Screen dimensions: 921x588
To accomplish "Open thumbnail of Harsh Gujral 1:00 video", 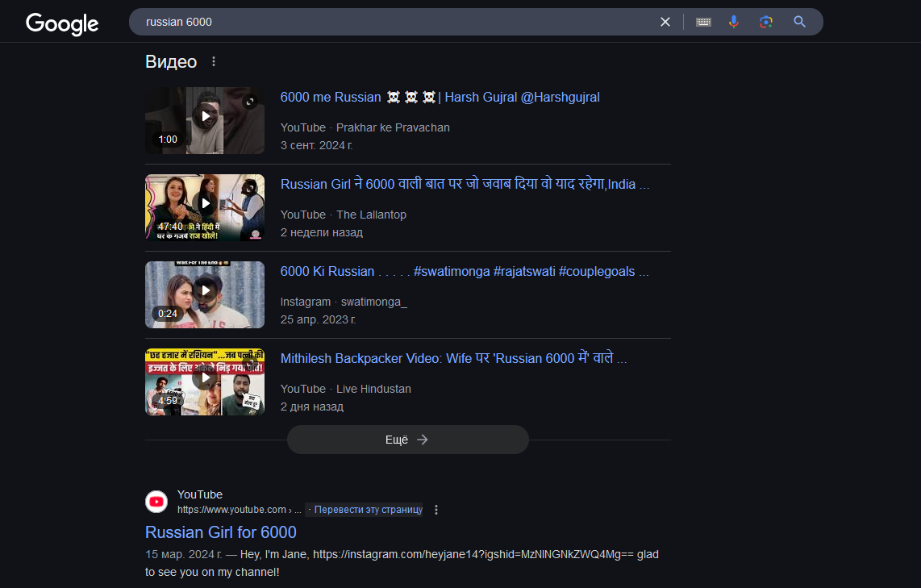I will [x=204, y=120].
